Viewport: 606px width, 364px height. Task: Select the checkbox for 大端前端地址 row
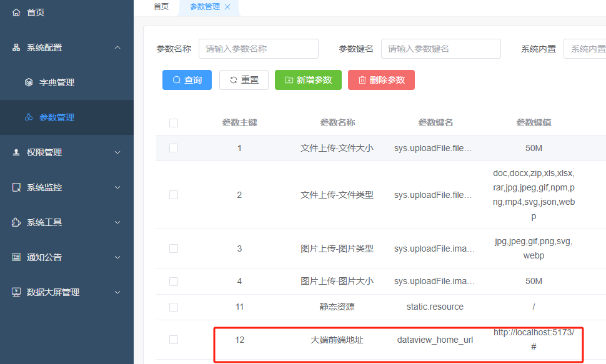click(x=174, y=340)
